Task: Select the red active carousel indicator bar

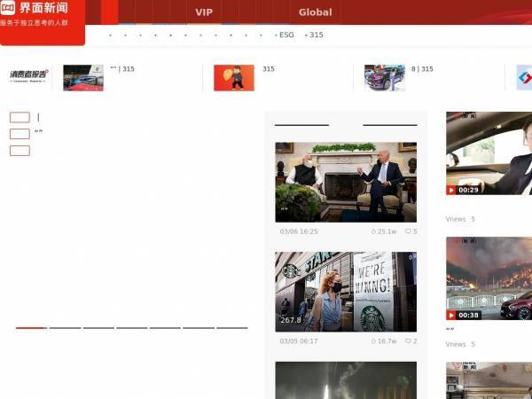Action: pos(31,328)
